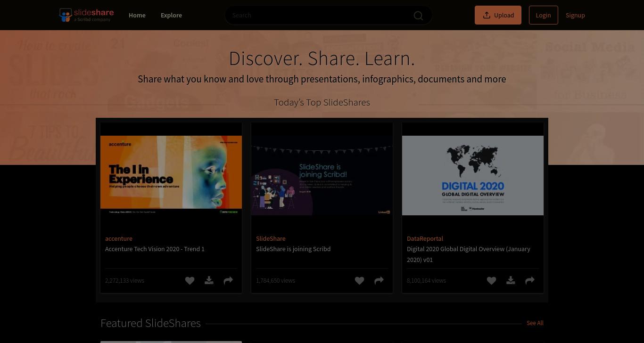Click the upload arrow icon
Image resolution: width=644 pixels, height=343 pixels.
[487, 15]
